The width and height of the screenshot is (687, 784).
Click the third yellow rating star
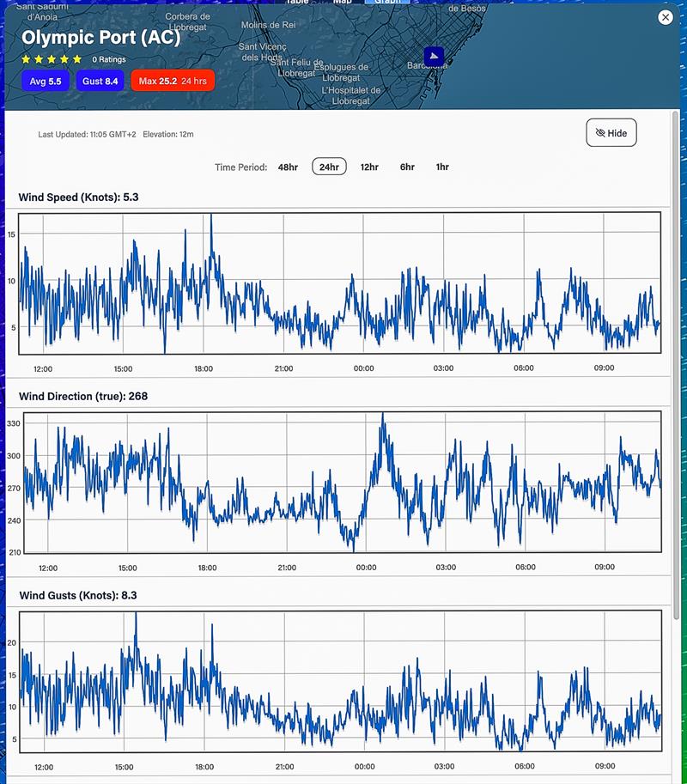(x=52, y=59)
